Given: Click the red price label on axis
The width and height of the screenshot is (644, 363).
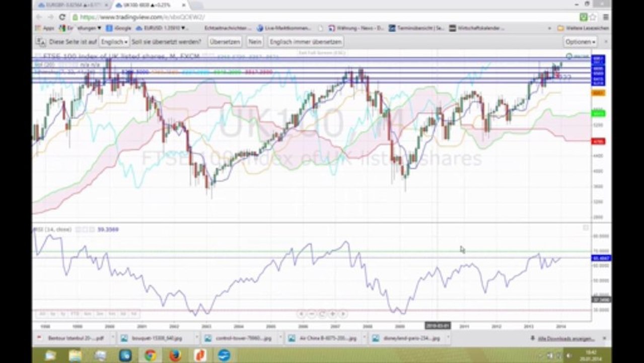Looking at the screenshot, I should point(598,142).
